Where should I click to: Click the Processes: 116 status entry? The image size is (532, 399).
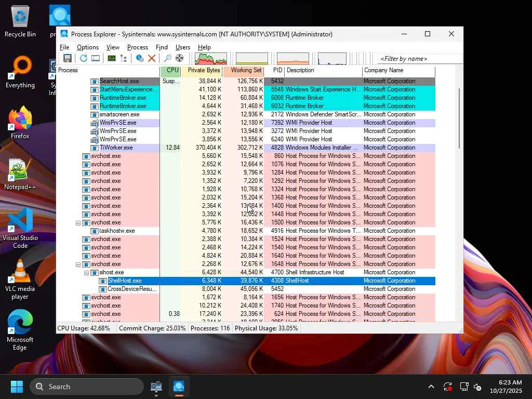pyautogui.click(x=210, y=328)
